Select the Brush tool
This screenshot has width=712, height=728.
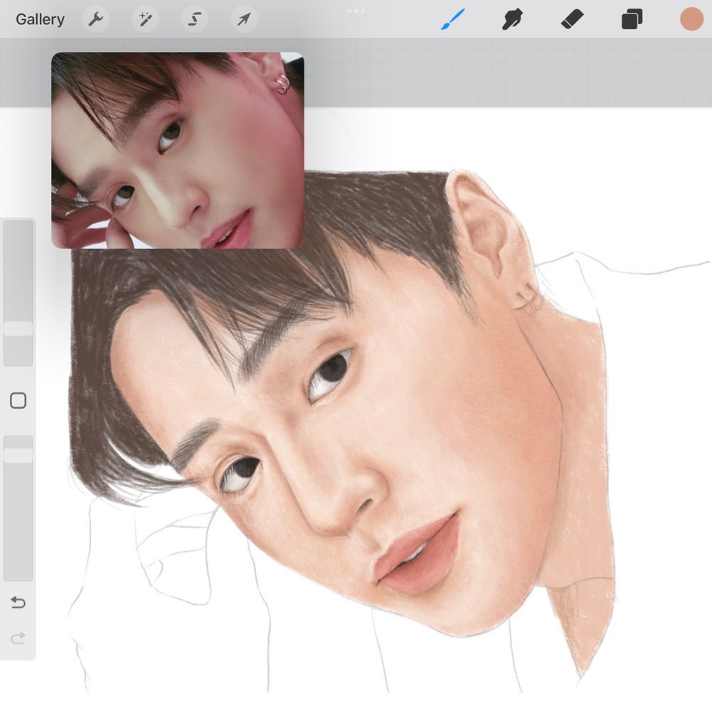(x=452, y=19)
